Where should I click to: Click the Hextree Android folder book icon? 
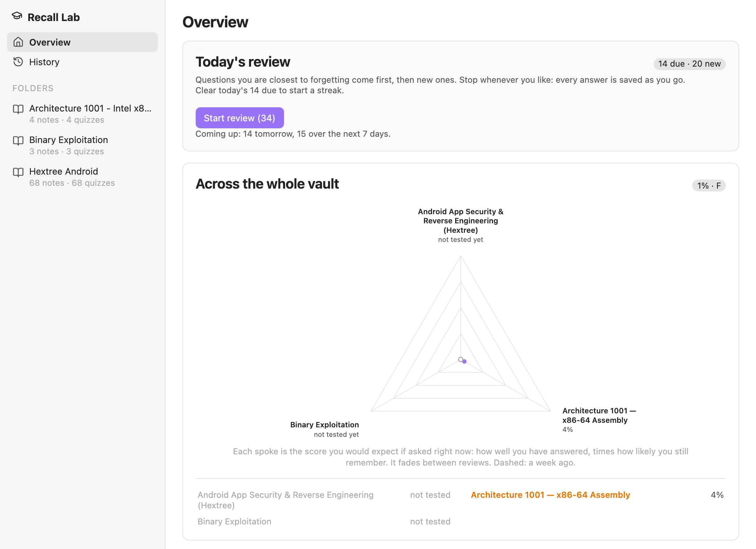pos(18,172)
